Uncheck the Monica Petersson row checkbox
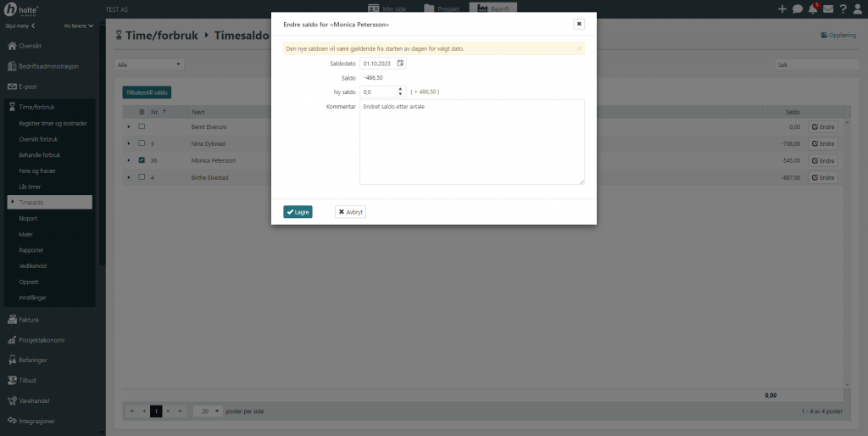Viewport: 868px width, 436px height. point(142,160)
